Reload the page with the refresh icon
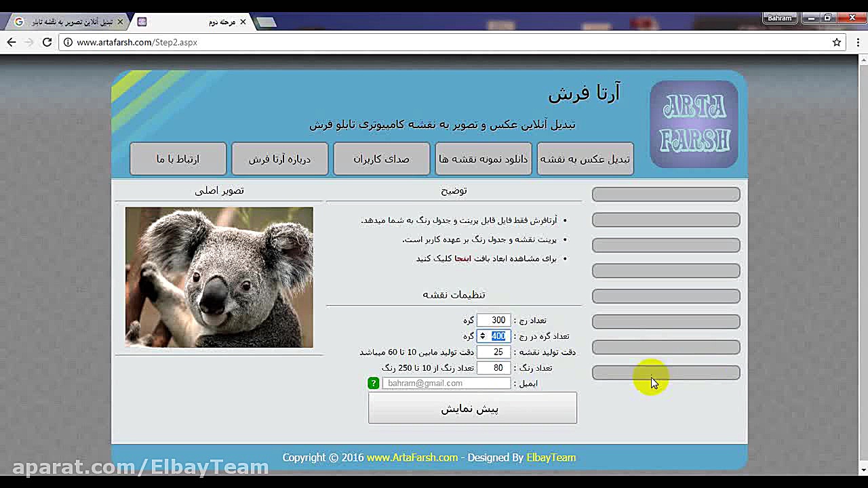The height and width of the screenshot is (488, 868). (x=46, y=42)
